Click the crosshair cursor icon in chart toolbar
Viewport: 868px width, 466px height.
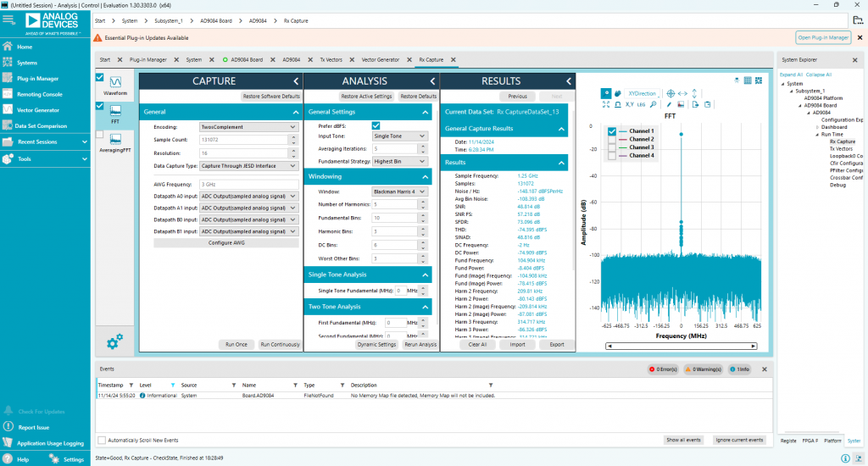tap(670, 93)
